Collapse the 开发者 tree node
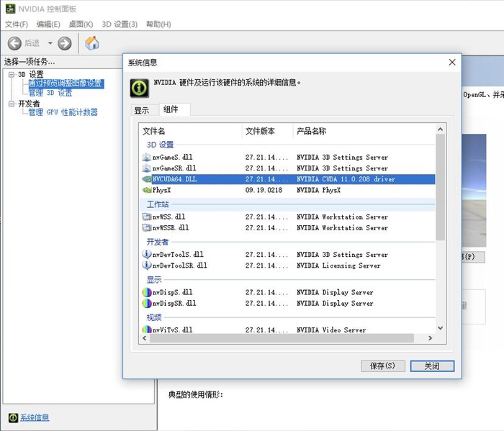 pyautogui.click(x=12, y=104)
